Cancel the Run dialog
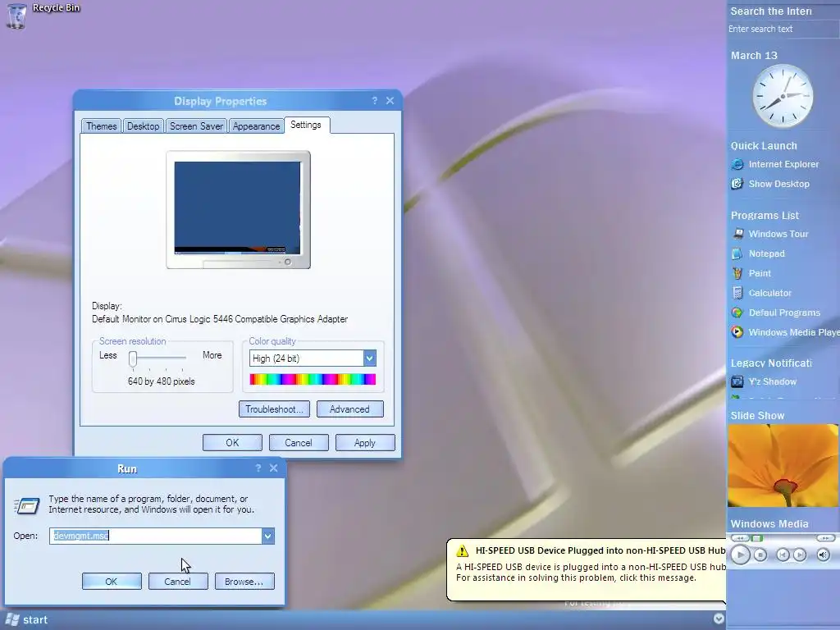840x630 pixels. 178,582
